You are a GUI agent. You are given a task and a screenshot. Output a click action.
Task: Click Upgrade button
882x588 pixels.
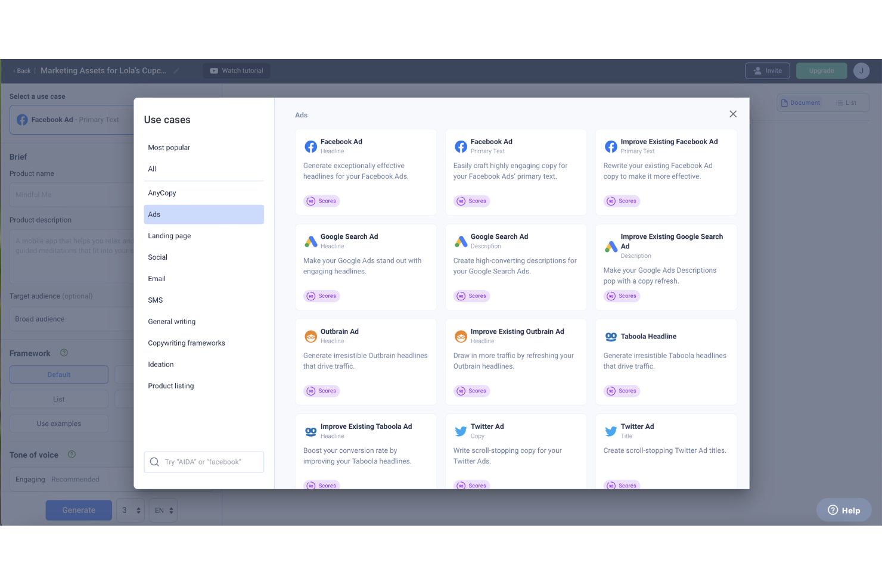point(821,71)
